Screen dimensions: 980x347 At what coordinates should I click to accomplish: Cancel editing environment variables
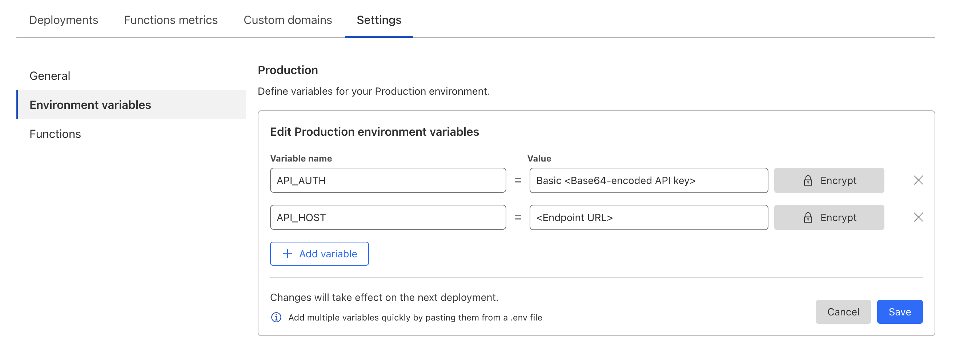(x=843, y=312)
